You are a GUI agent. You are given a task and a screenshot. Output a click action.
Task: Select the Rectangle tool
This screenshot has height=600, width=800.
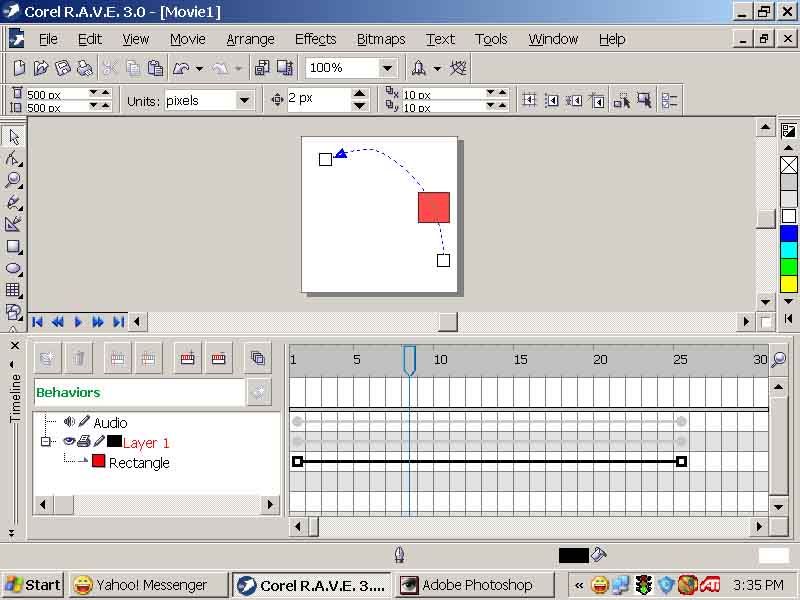click(13, 247)
